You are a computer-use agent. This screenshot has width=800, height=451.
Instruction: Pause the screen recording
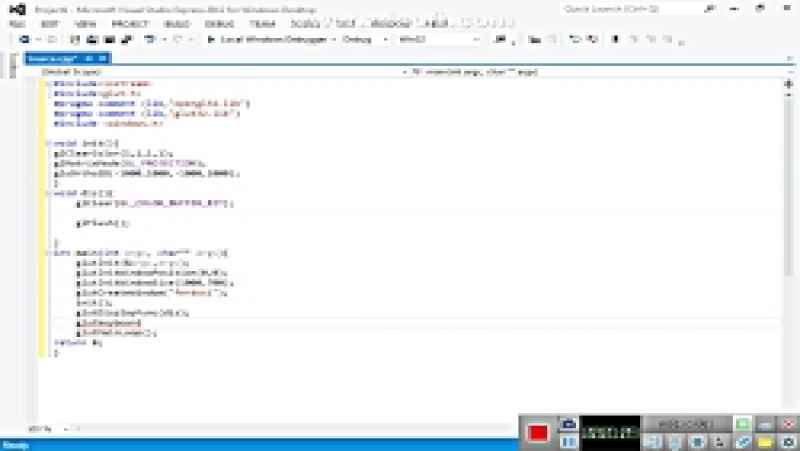point(568,441)
